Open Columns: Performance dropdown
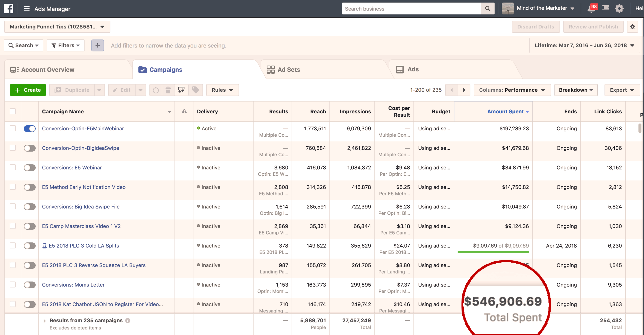Screen dimensions: 644x335 (x=512, y=90)
